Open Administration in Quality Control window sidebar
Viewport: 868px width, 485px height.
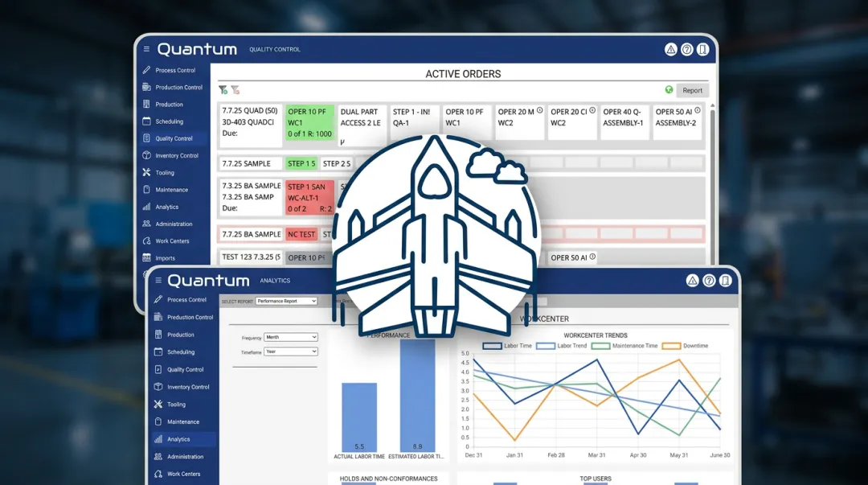174,224
